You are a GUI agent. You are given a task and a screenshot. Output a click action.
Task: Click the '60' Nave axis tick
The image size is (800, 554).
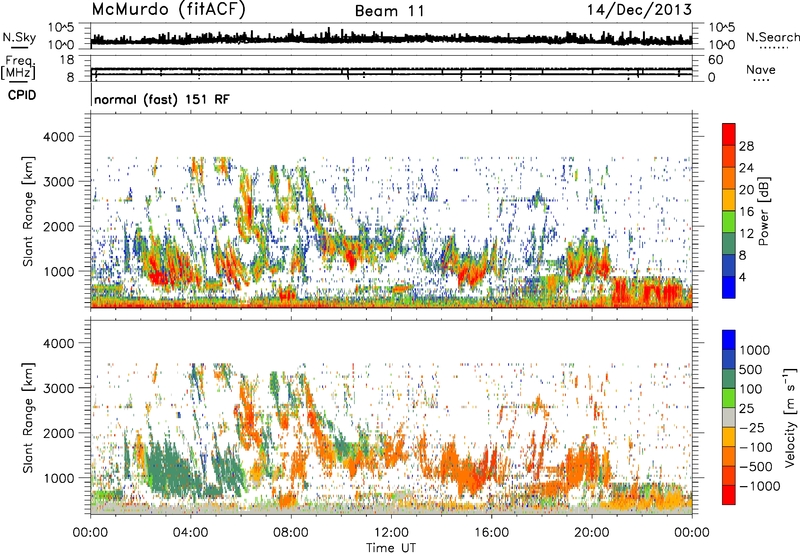pos(715,60)
